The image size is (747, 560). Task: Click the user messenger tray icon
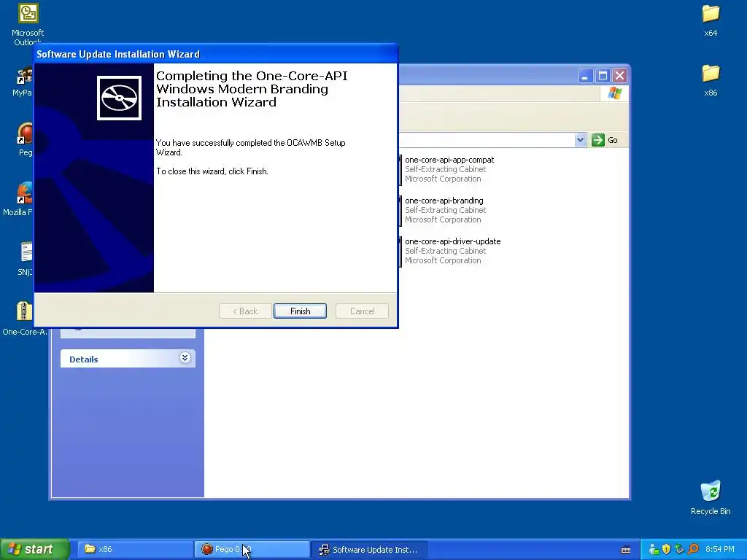tap(654, 550)
